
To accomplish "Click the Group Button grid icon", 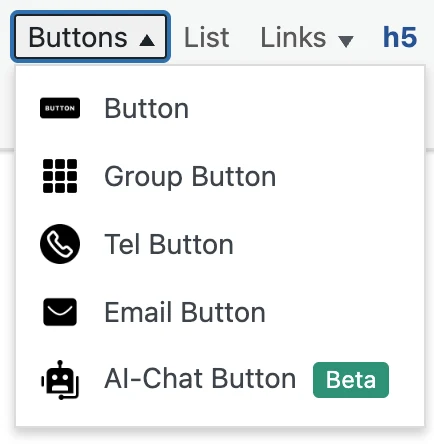I will (60, 176).
